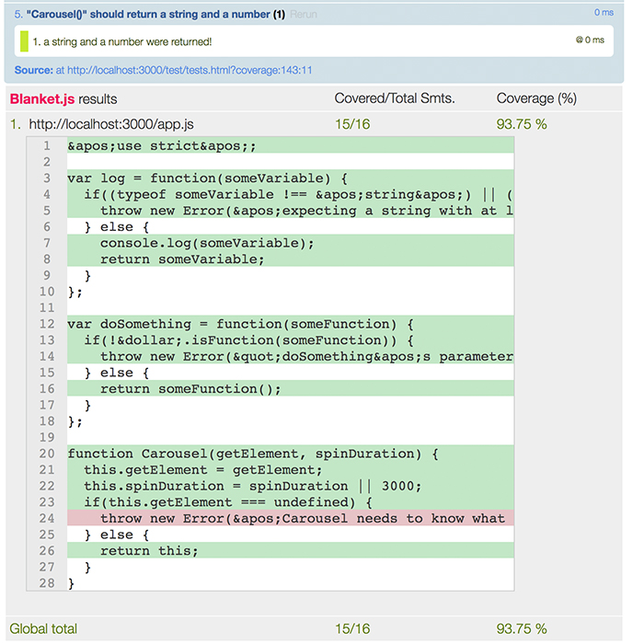
Task: Click the 15/16 covered value for app.js
Action: [352, 124]
